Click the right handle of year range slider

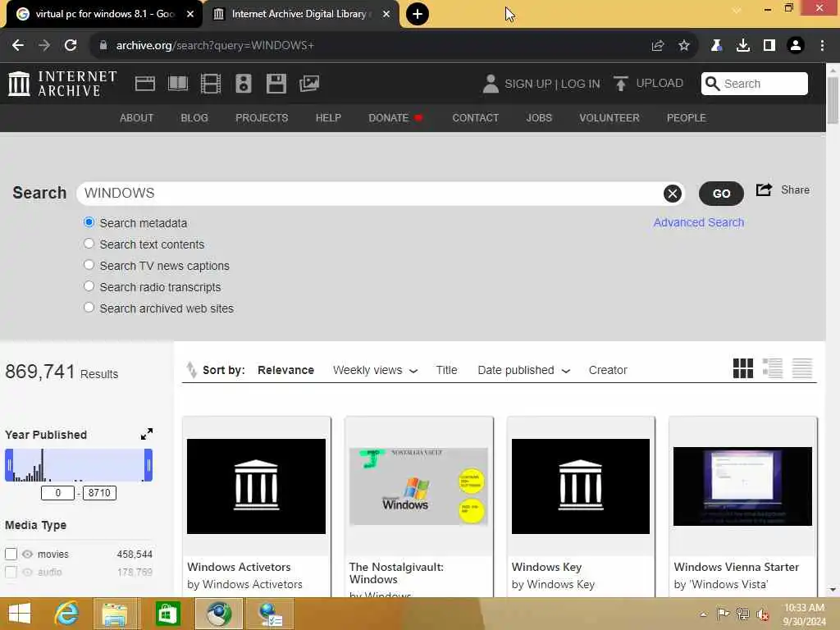coord(148,465)
